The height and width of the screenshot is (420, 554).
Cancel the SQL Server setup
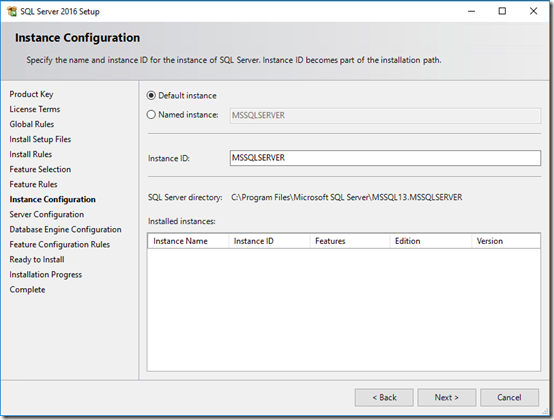(509, 397)
